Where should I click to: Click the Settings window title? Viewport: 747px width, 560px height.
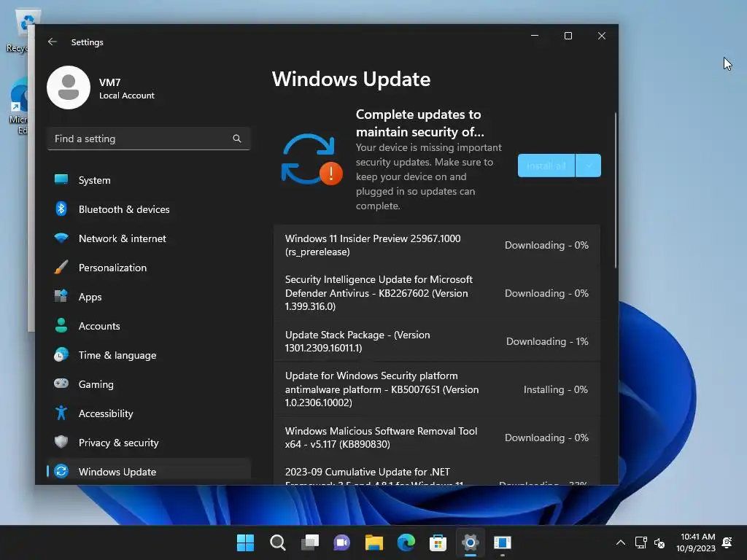(88, 42)
